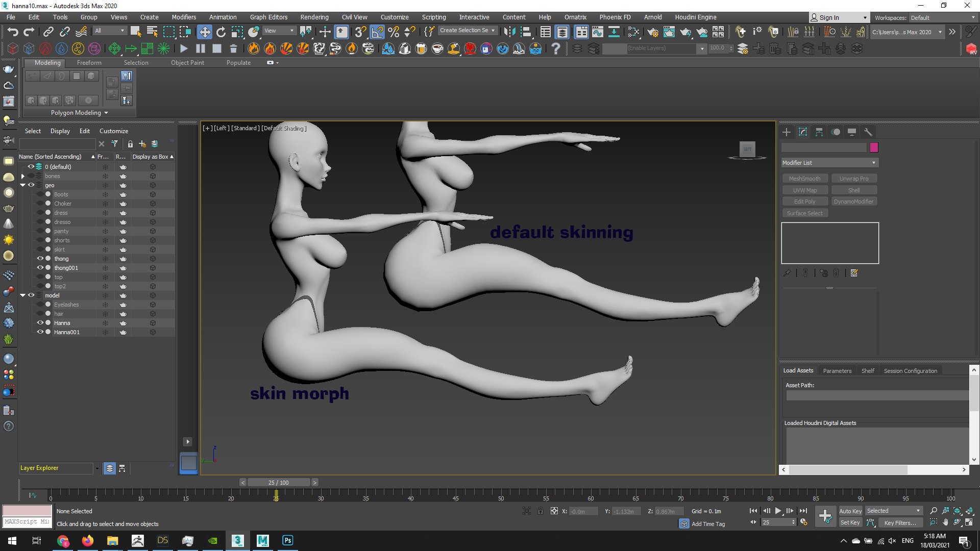The width and height of the screenshot is (980, 551).
Task: Toggle visibility eye of Hanna object
Action: tap(40, 323)
